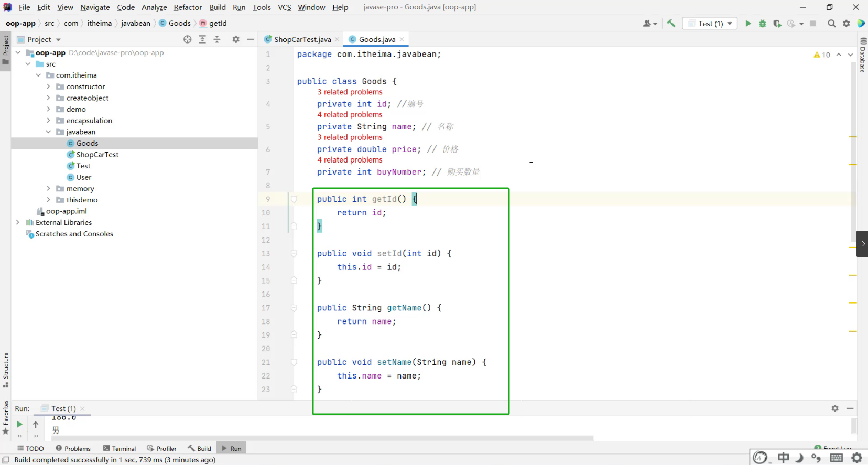The height and width of the screenshot is (465, 868).
Task: Close the ShopCarTest.java tab
Action: [337, 39]
